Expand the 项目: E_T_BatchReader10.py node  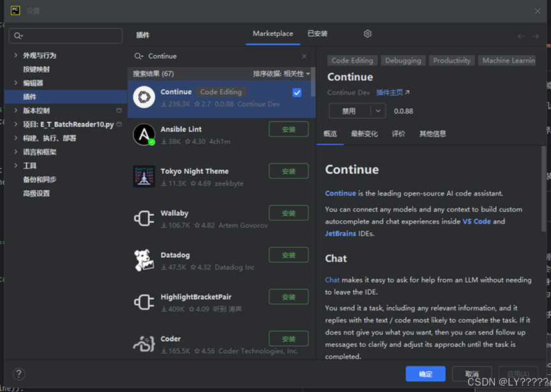(16, 124)
